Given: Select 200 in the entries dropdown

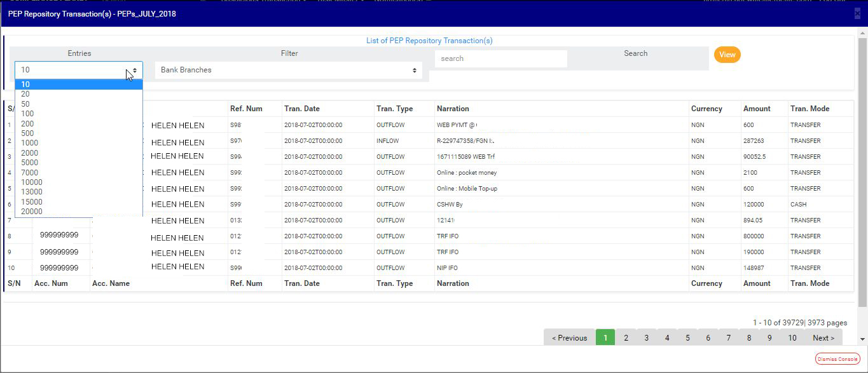Looking at the screenshot, I should [27, 124].
